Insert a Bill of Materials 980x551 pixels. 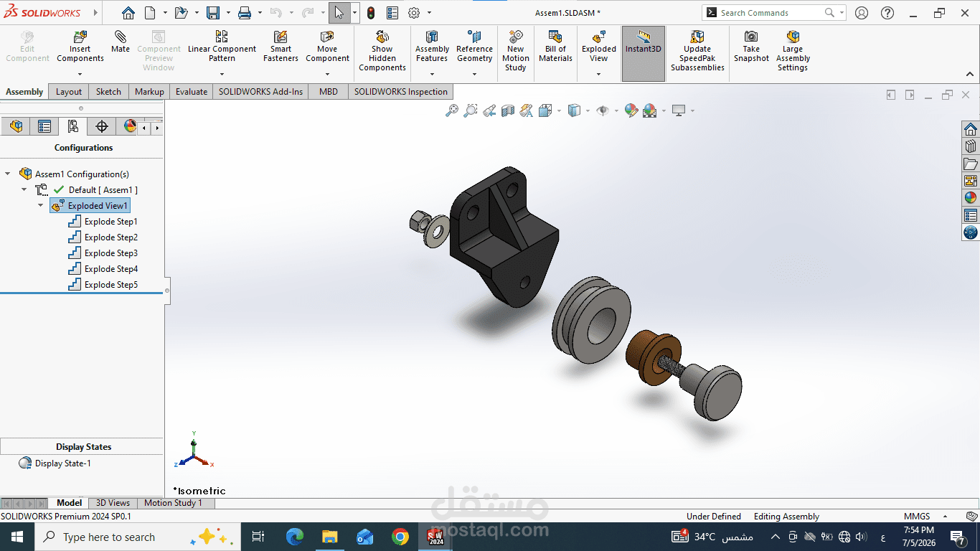pyautogui.click(x=555, y=47)
